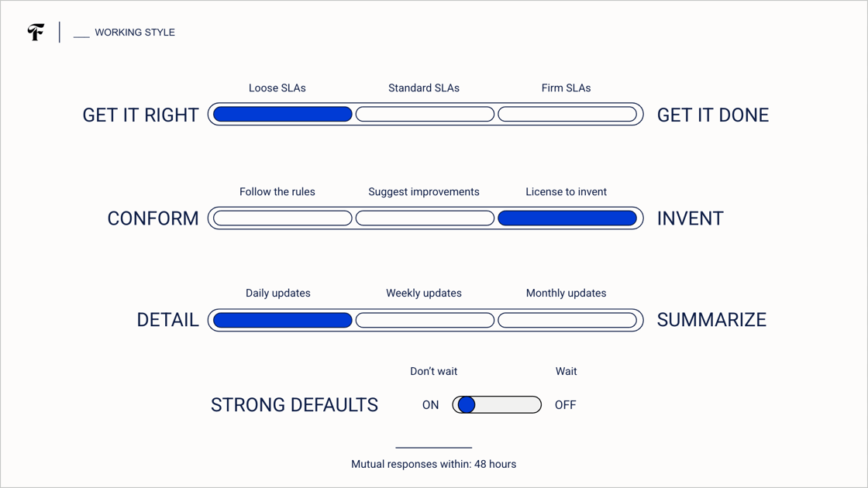Pick the Suggest improvements segment
The width and height of the screenshot is (868, 488).
[x=425, y=218]
